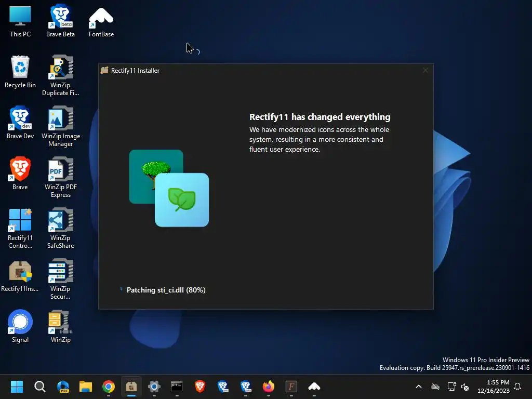Open Brave from the taskbar

(x=200, y=387)
